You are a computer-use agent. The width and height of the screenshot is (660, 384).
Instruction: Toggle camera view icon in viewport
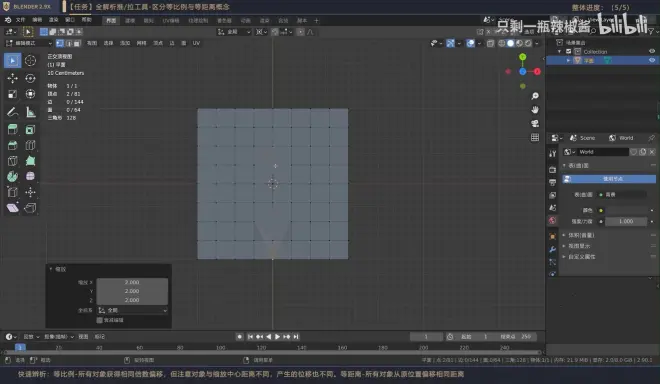tap(535, 123)
